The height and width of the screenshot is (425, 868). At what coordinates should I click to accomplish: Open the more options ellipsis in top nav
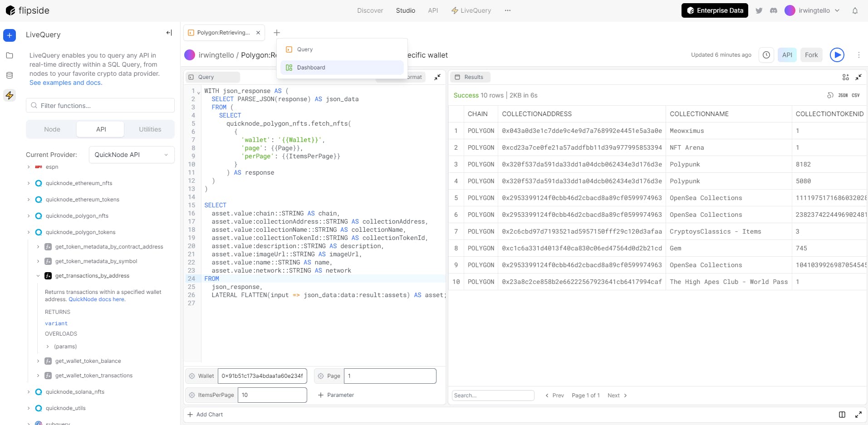point(508,10)
